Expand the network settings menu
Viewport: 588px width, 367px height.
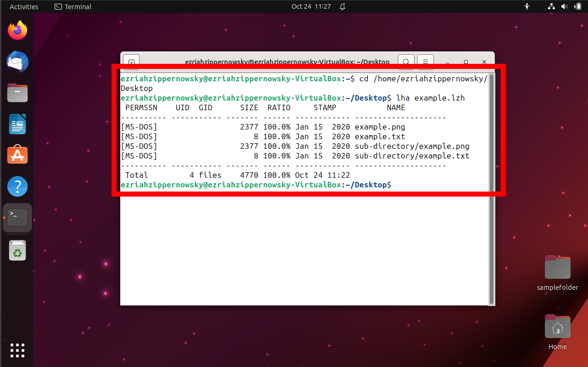pyautogui.click(x=551, y=6)
